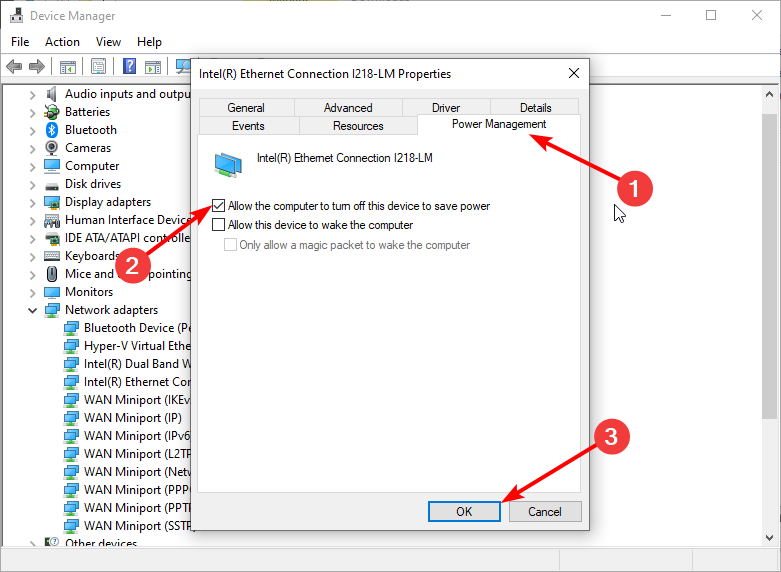Click the Only allow a magic packet checkbox

[230, 245]
